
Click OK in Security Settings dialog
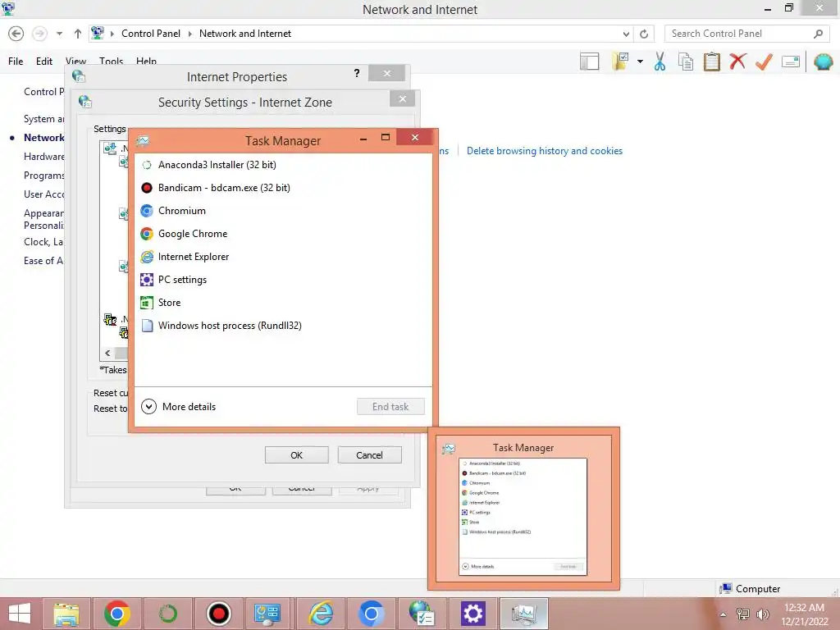coord(296,455)
